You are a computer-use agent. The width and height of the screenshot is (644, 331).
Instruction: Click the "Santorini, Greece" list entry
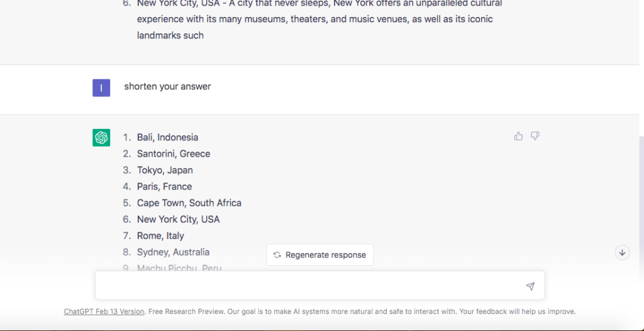(x=174, y=154)
